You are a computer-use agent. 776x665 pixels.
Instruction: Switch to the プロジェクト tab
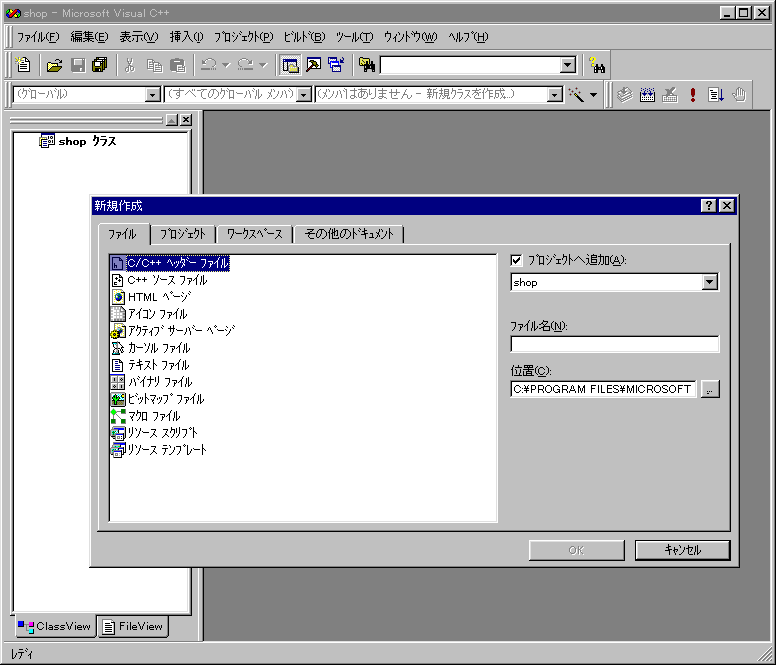pos(183,234)
